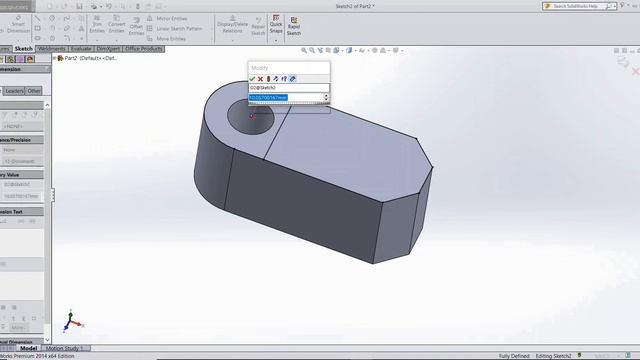Click the Offset Entities tool
640x360 pixels.
click(136, 27)
